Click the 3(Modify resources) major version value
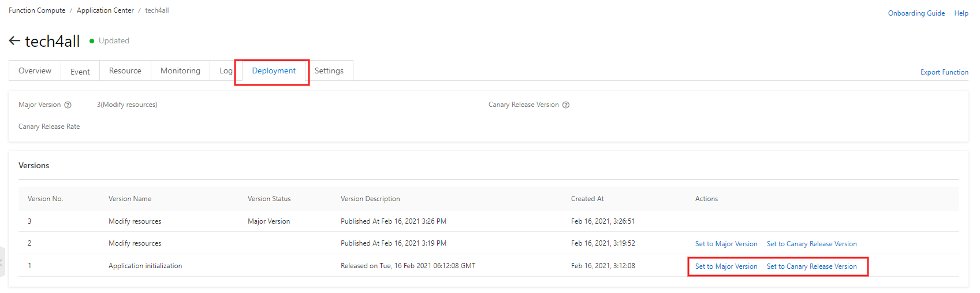 click(127, 105)
